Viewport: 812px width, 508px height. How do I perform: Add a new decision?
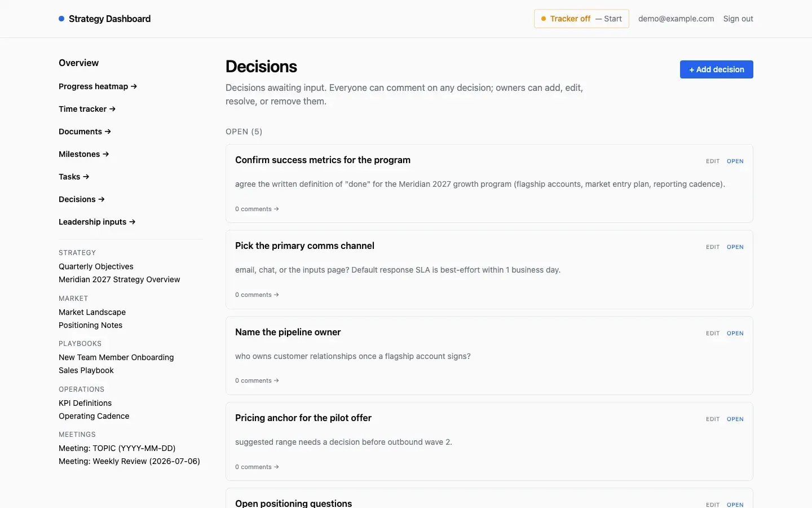tap(717, 69)
